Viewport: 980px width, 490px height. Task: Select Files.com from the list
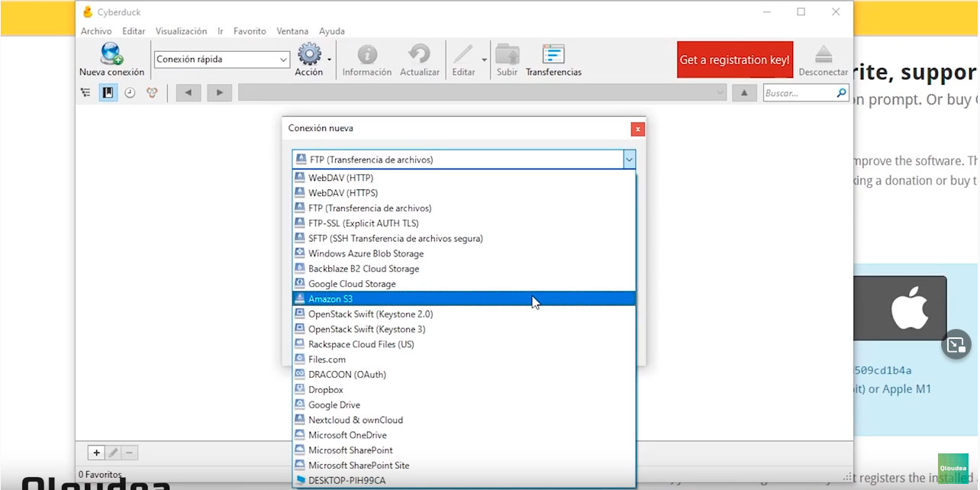pyautogui.click(x=464, y=359)
